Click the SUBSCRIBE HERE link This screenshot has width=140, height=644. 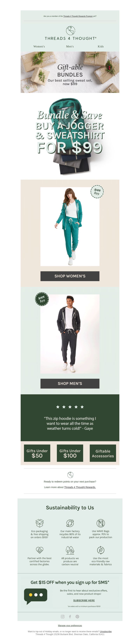click(x=84, y=600)
